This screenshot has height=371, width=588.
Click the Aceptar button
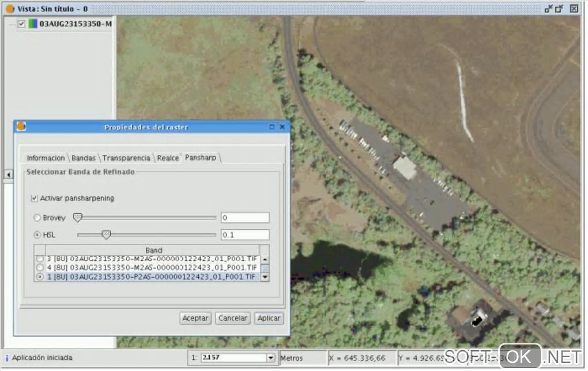195,318
